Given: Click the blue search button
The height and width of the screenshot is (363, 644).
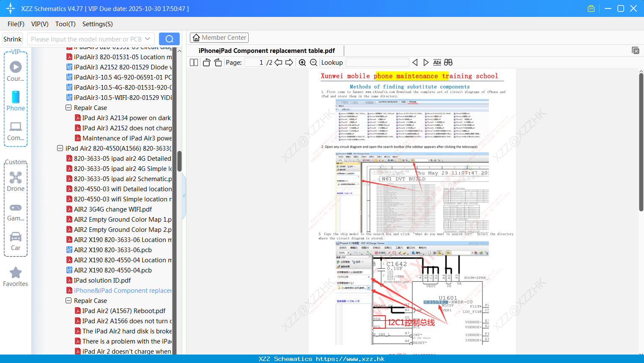Looking at the screenshot, I should click(x=169, y=39).
